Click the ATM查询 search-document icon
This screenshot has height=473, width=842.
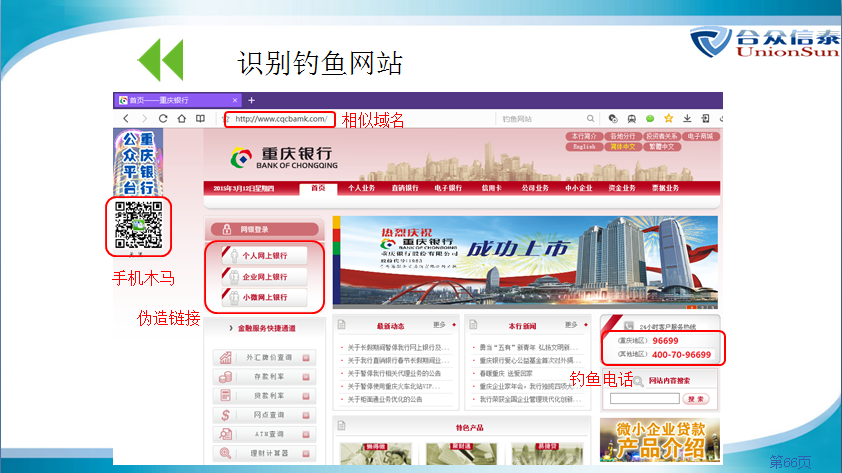point(226,434)
